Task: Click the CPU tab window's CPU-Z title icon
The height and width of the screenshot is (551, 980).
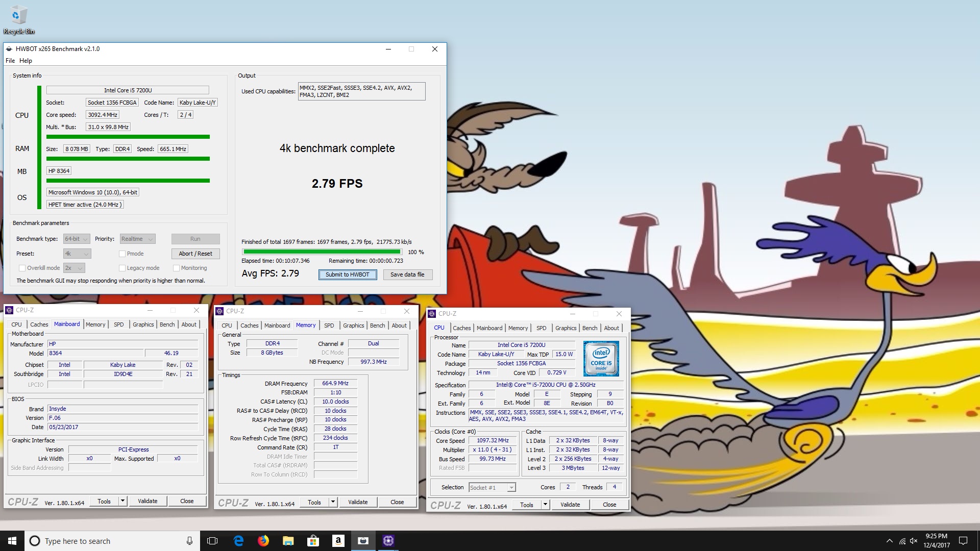Action: (432, 314)
